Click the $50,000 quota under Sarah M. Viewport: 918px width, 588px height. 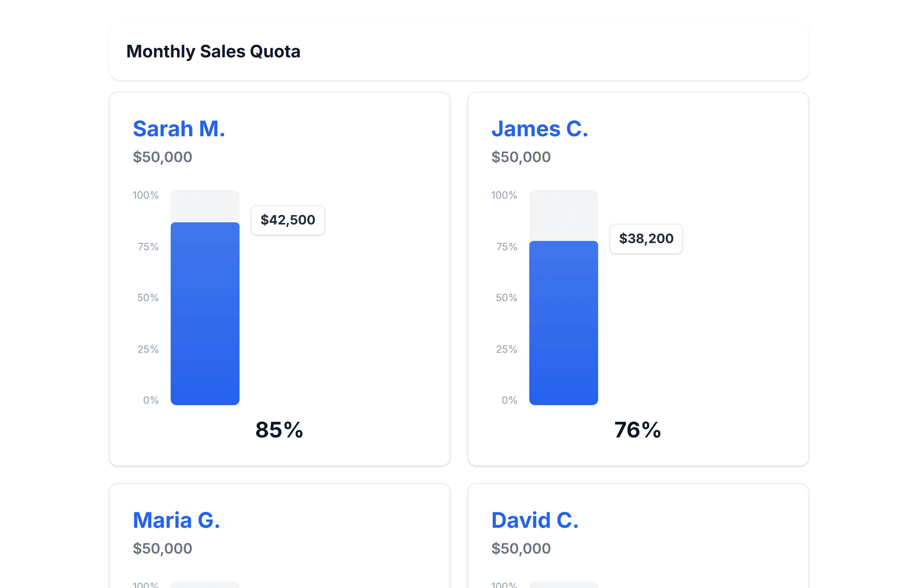162,157
